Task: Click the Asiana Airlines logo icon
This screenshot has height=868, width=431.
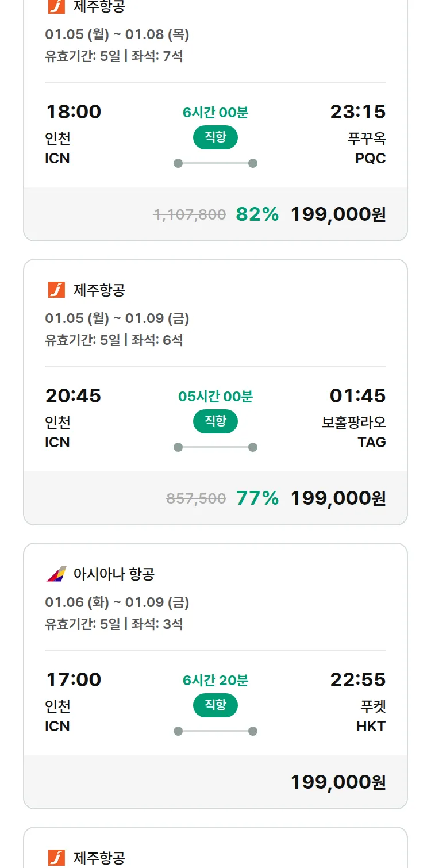Action: pos(56,574)
